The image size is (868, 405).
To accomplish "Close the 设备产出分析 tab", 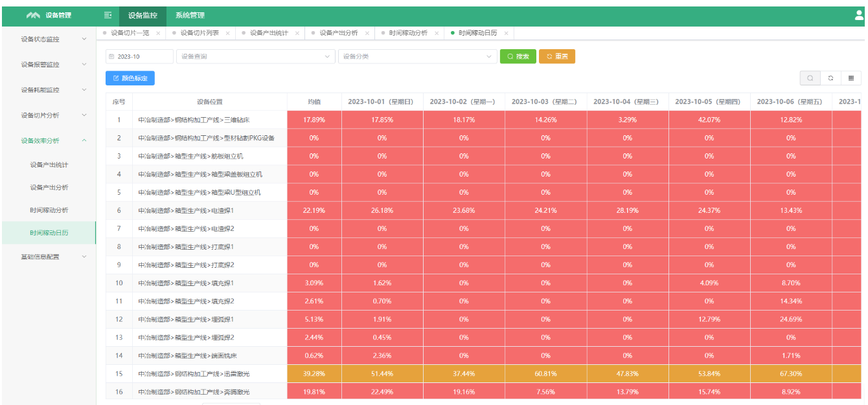I will coord(367,33).
